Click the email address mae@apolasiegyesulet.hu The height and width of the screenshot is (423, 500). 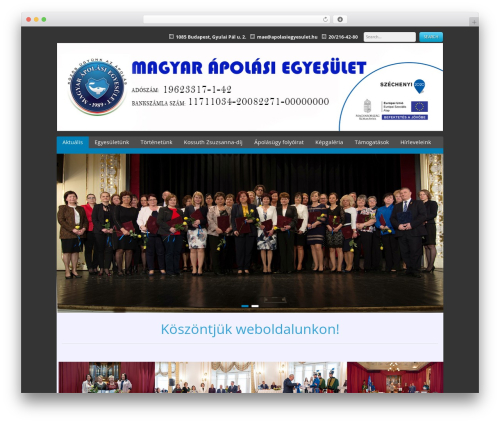287,37
